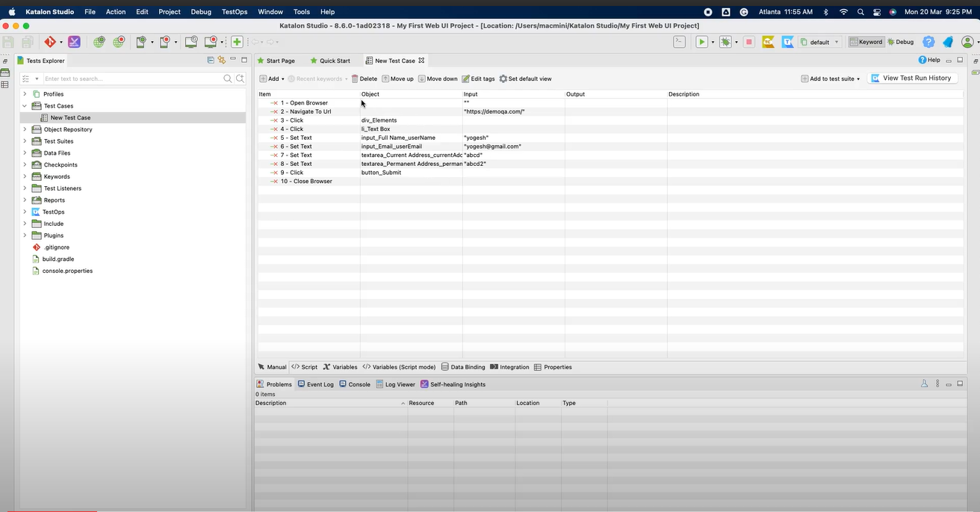Click Set default view button
Screen dimensions: 980x512
pyautogui.click(x=525, y=78)
